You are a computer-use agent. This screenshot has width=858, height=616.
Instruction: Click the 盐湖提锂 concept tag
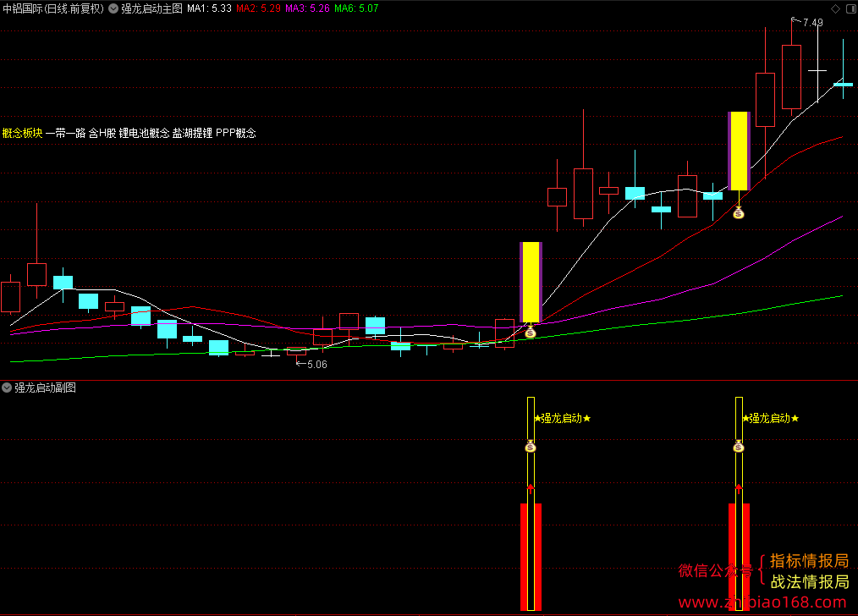point(193,133)
